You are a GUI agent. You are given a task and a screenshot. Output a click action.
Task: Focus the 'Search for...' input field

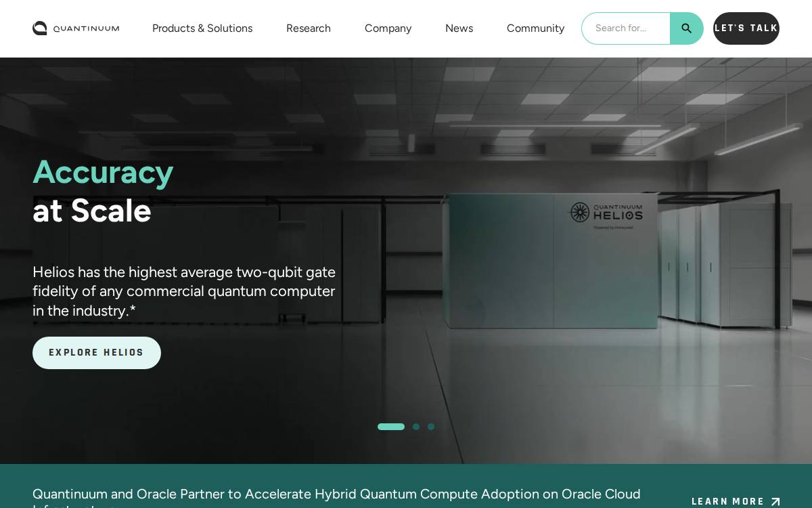pyautogui.click(x=626, y=28)
